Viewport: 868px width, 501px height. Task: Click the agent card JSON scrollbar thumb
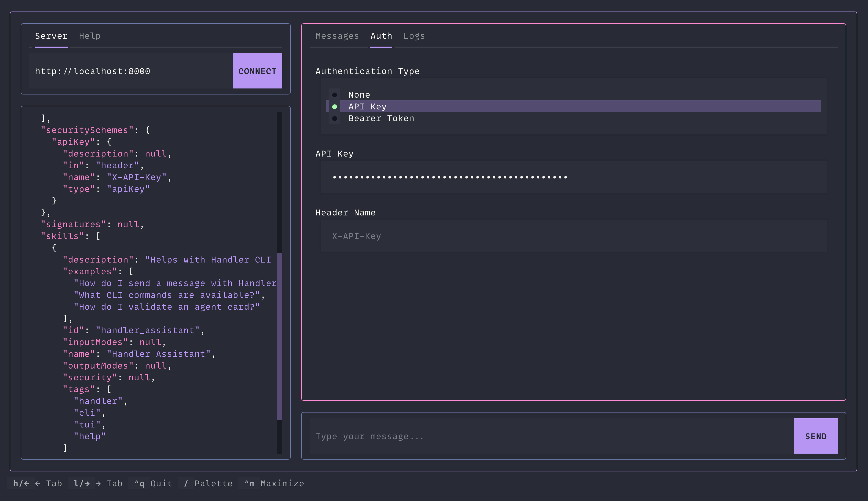279,336
